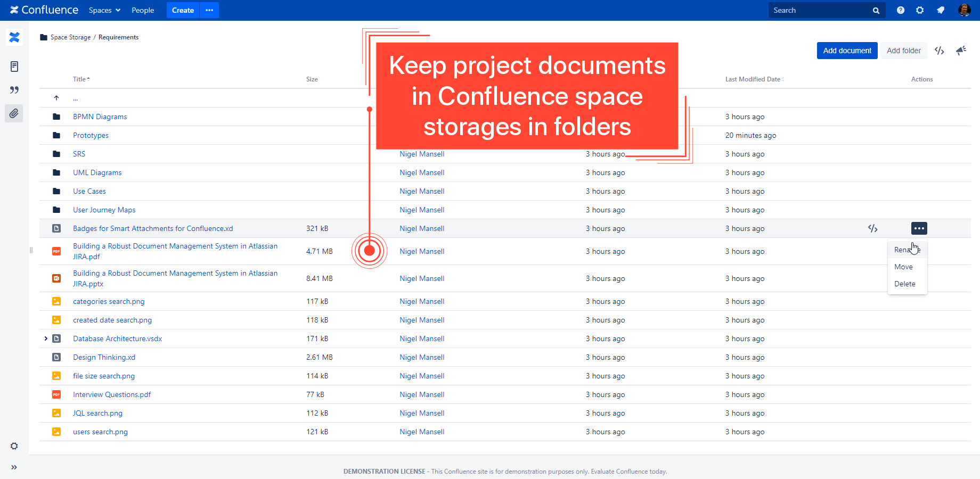Expand the sidebar with double chevron

coord(14,467)
